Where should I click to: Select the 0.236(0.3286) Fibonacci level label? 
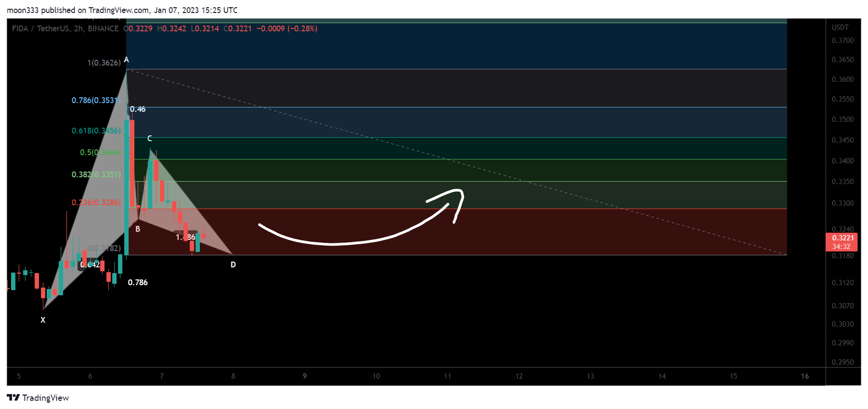96,202
